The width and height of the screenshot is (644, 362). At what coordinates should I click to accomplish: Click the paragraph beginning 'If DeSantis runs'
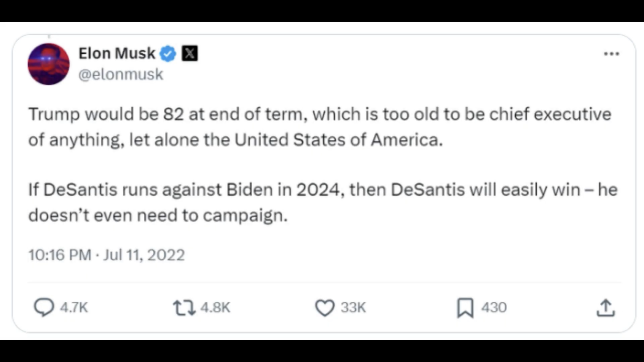[323, 202]
